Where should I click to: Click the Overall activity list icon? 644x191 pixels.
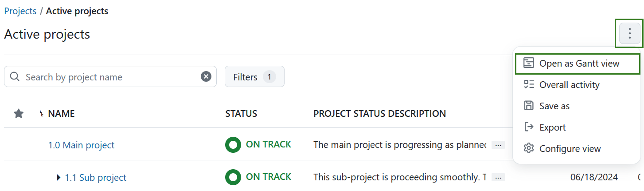528,85
